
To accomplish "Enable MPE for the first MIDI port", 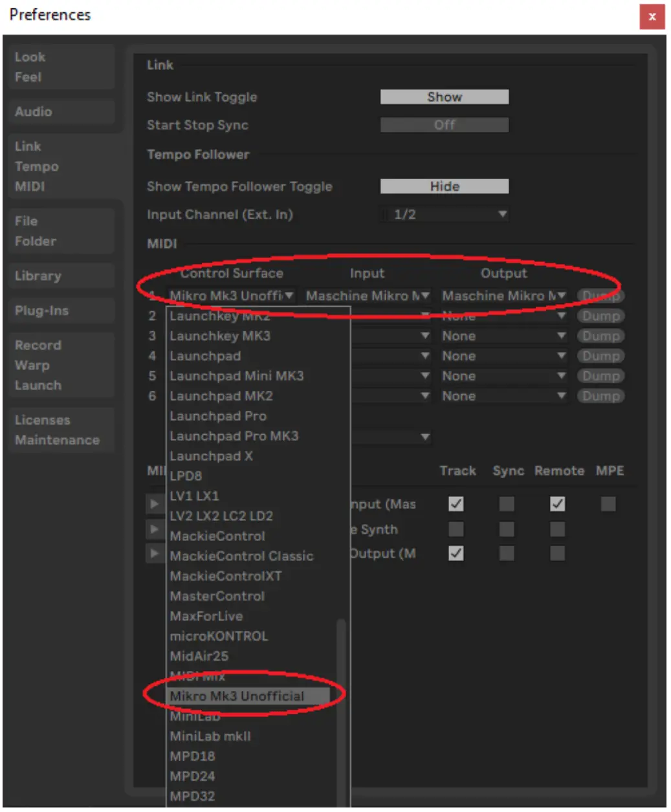I will click(x=608, y=504).
